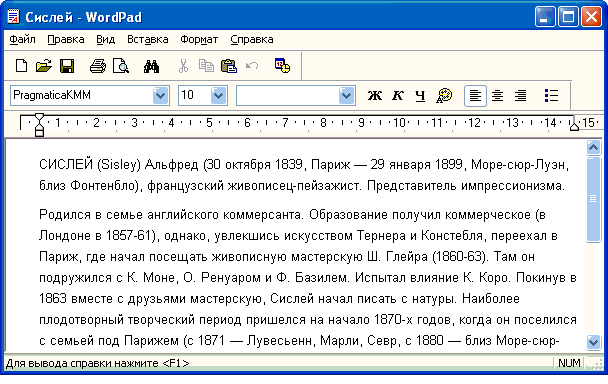Click the WordPad document icon in title bar

point(13,17)
